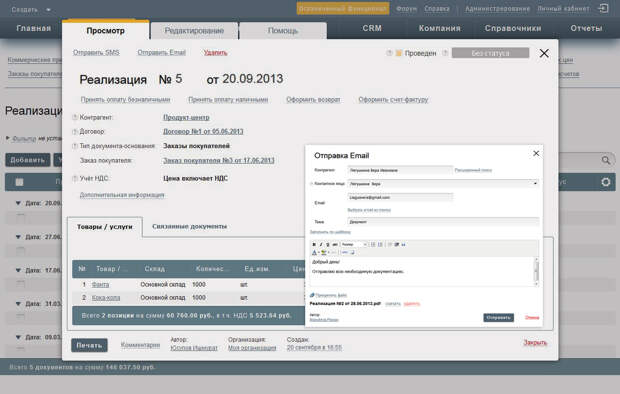Open Договор №1 от 05.06.2013 link
620x394 pixels.
pos(203,131)
